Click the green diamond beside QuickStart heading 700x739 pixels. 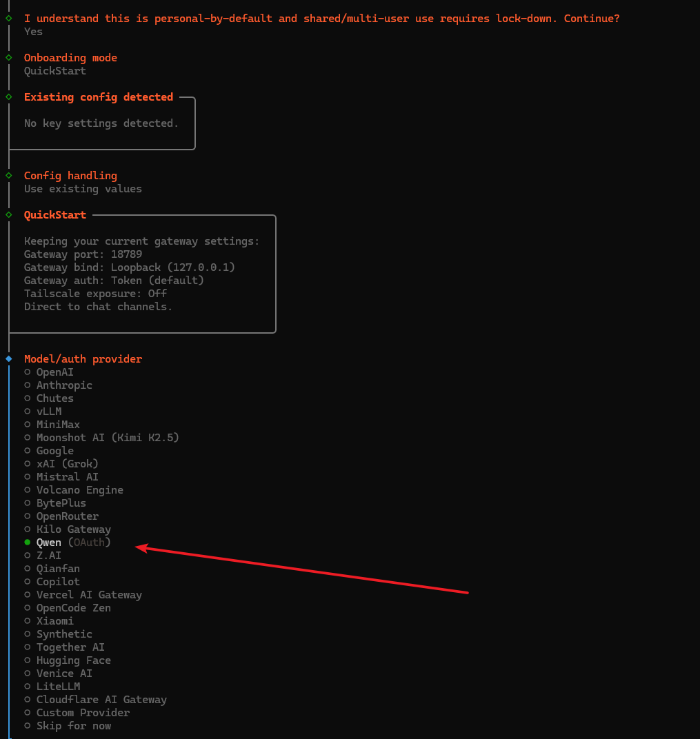pos(9,215)
